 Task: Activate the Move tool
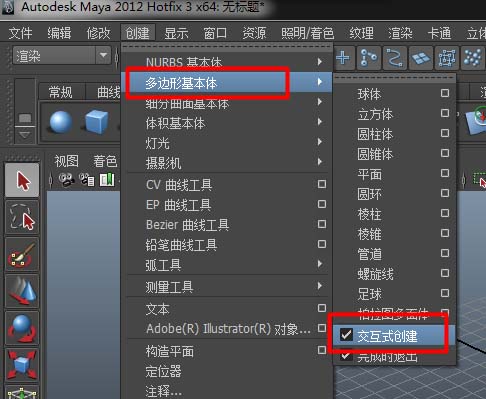tap(22, 291)
